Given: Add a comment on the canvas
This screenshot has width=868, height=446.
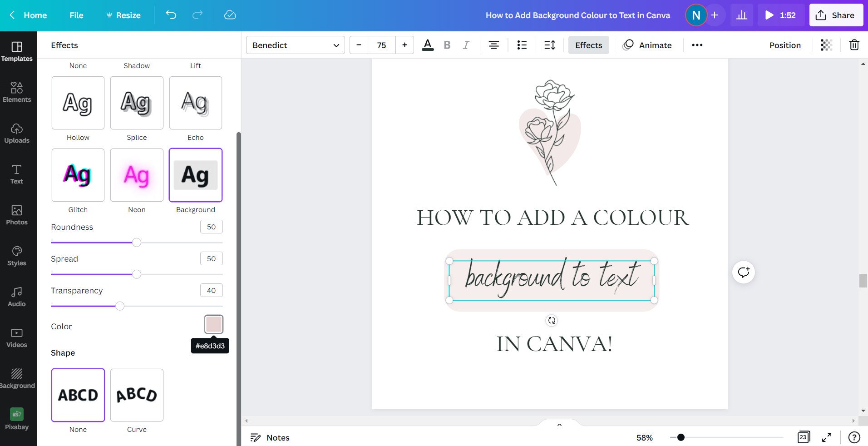Looking at the screenshot, I should (x=744, y=272).
